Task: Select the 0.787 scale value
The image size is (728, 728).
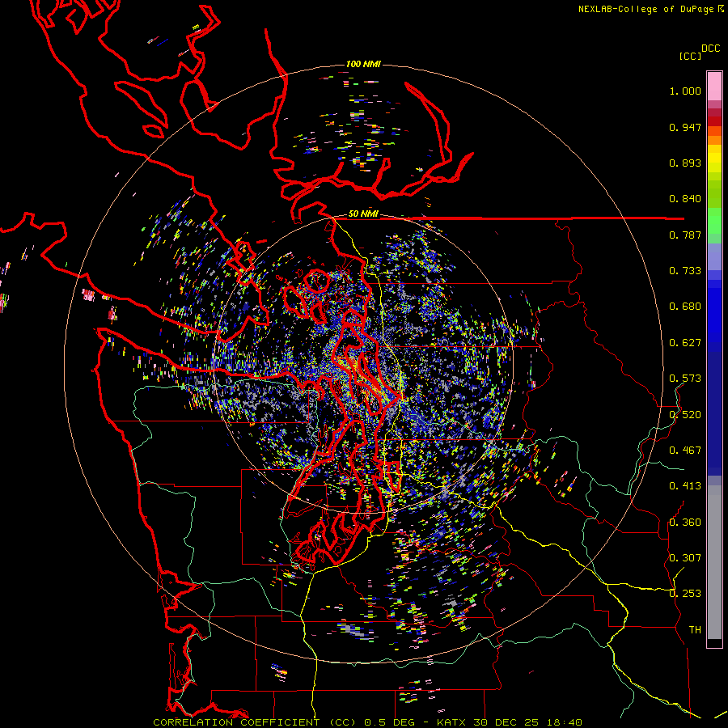Action: pos(685,235)
